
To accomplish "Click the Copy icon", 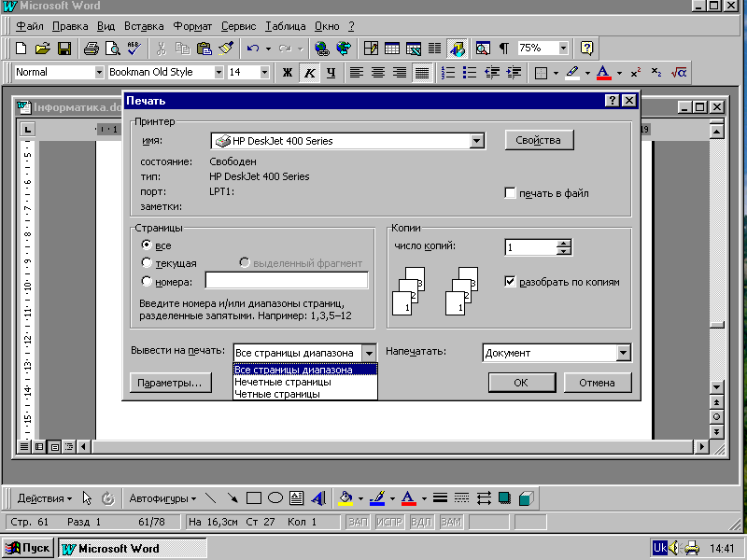I will (182, 49).
